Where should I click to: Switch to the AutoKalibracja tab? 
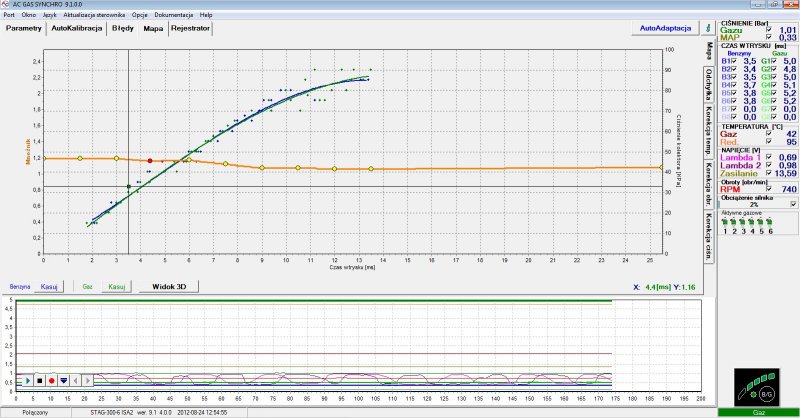[77, 28]
